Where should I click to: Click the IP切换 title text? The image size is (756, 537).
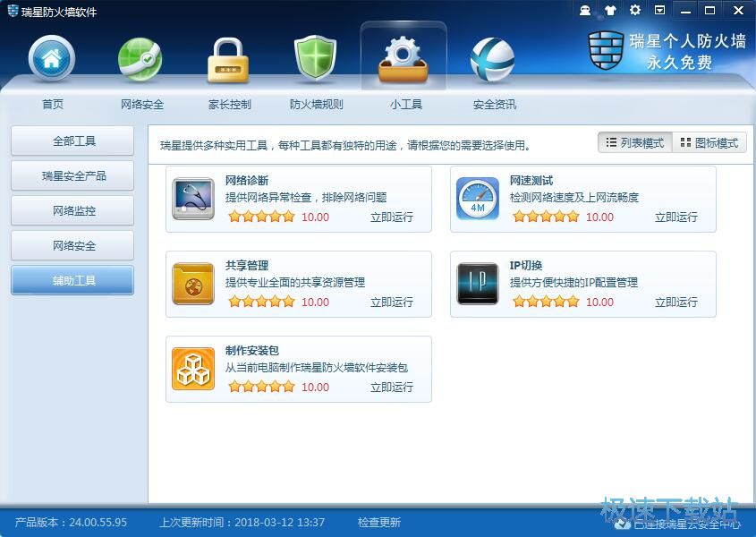[x=526, y=265]
